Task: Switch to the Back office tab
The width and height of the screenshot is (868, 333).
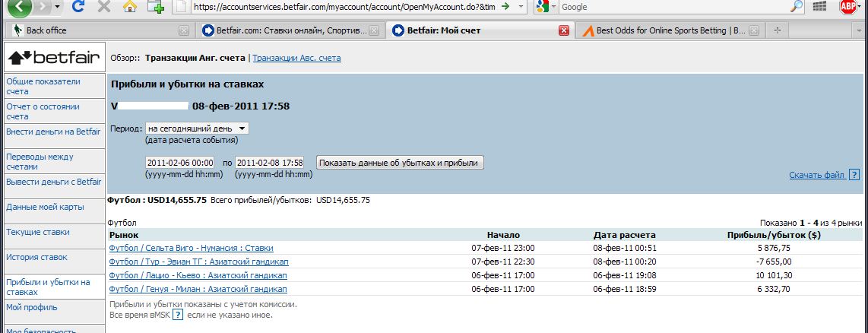Action: (x=99, y=30)
